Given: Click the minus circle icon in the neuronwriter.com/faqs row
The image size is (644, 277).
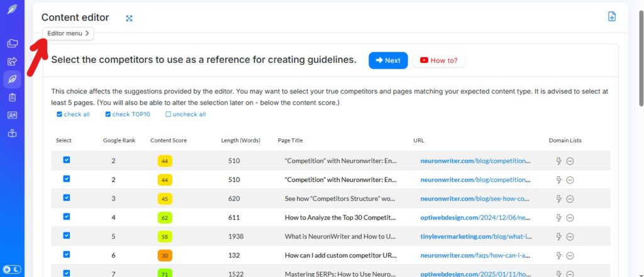Looking at the screenshot, I should pos(570,256).
